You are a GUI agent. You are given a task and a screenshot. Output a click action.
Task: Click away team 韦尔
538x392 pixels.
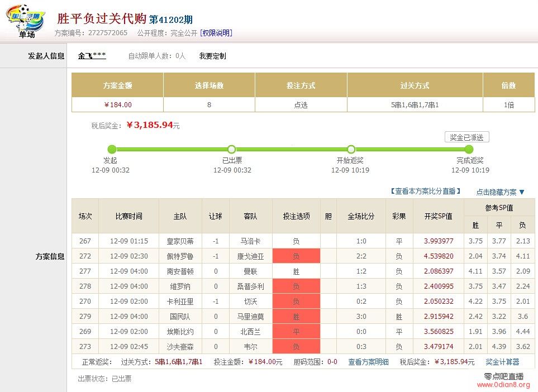pos(250,347)
